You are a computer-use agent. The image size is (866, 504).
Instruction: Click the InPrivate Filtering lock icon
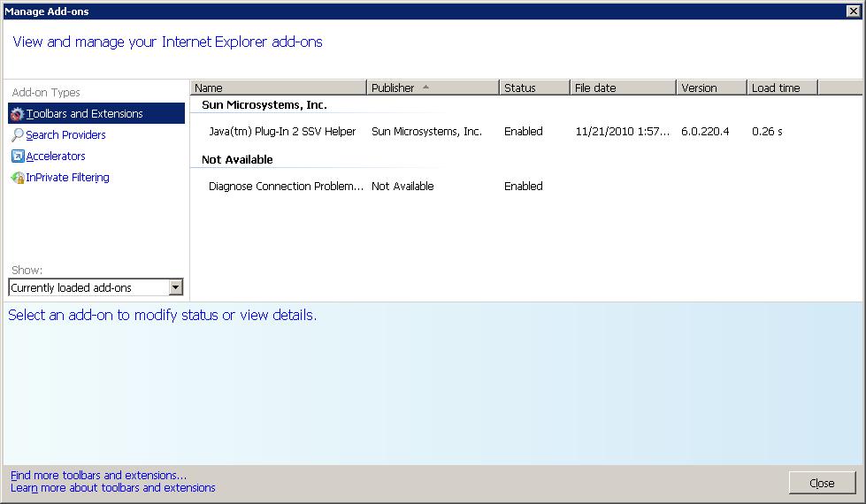(x=18, y=178)
